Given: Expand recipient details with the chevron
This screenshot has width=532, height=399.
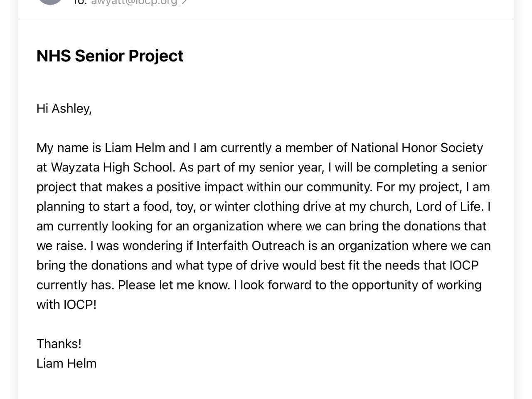Looking at the screenshot, I should [185, 2].
